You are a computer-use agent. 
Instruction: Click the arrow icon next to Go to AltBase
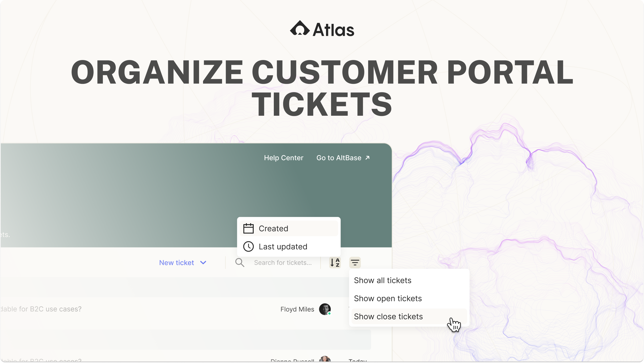(x=368, y=158)
